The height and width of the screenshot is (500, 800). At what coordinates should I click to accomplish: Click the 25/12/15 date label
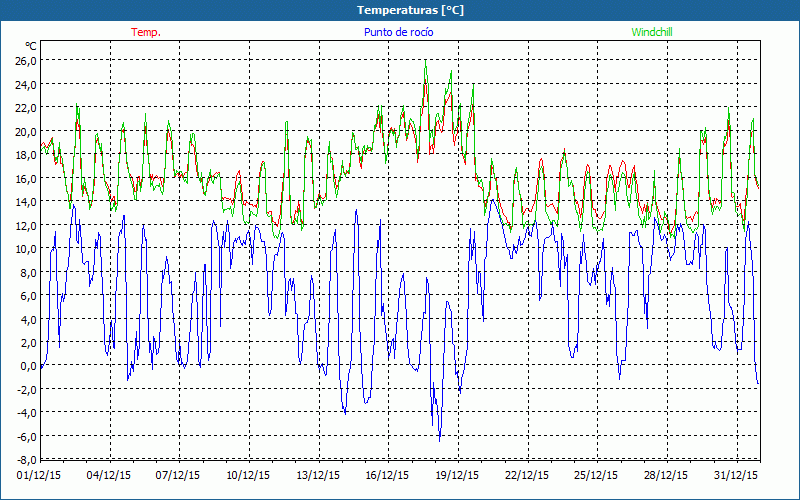[596, 475]
